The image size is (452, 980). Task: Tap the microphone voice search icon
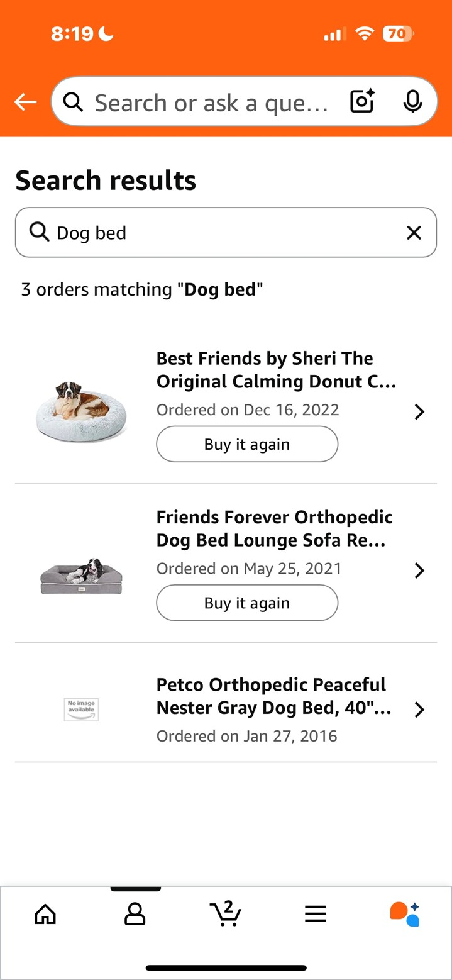point(412,102)
